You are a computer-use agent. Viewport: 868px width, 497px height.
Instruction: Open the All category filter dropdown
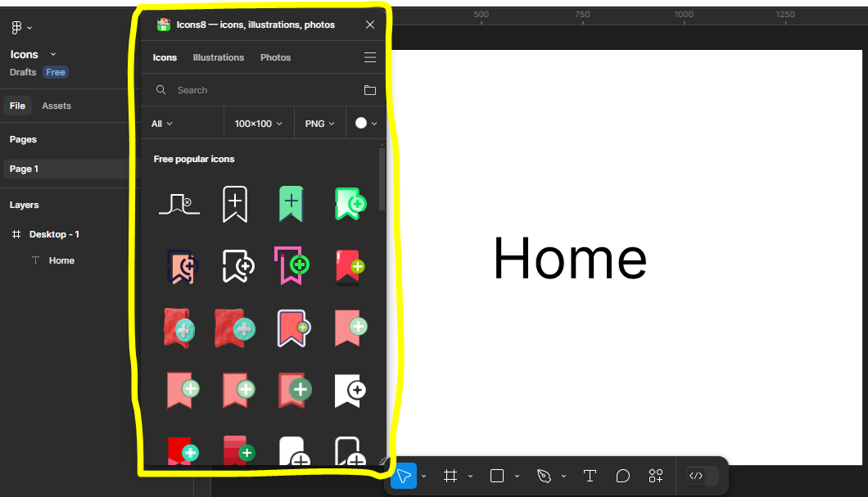point(160,123)
